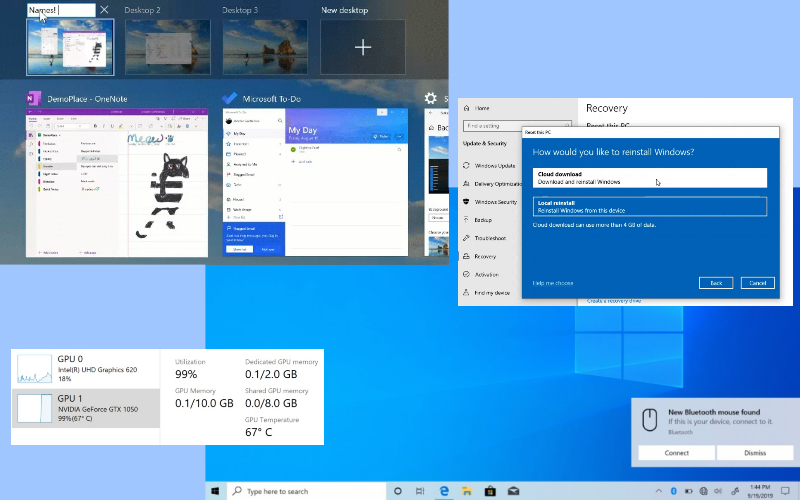Click the Utilization value 99%
The width and height of the screenshot is (800, 500).
click(186, 374)
